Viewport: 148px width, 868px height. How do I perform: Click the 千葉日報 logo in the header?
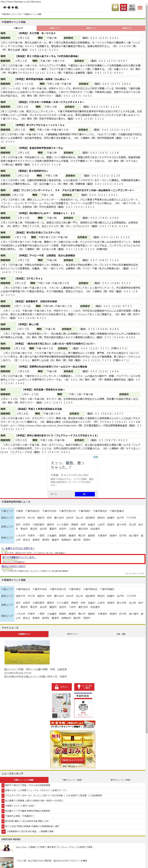pyautogui.click(x=11, y=7)
